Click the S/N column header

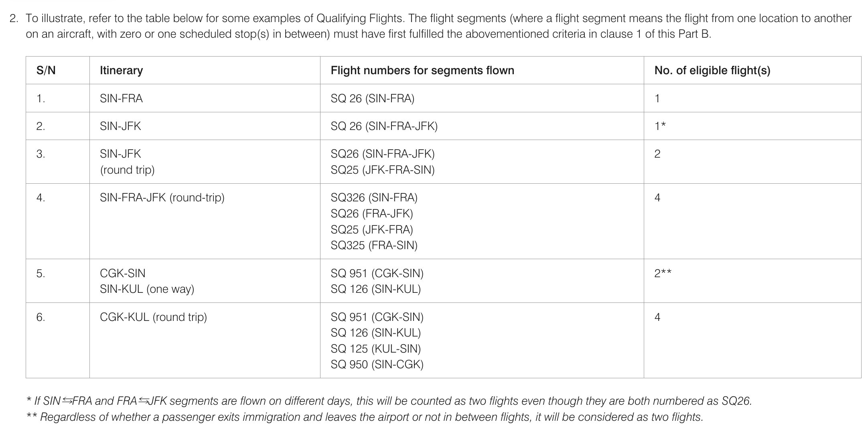pos(46,71)
